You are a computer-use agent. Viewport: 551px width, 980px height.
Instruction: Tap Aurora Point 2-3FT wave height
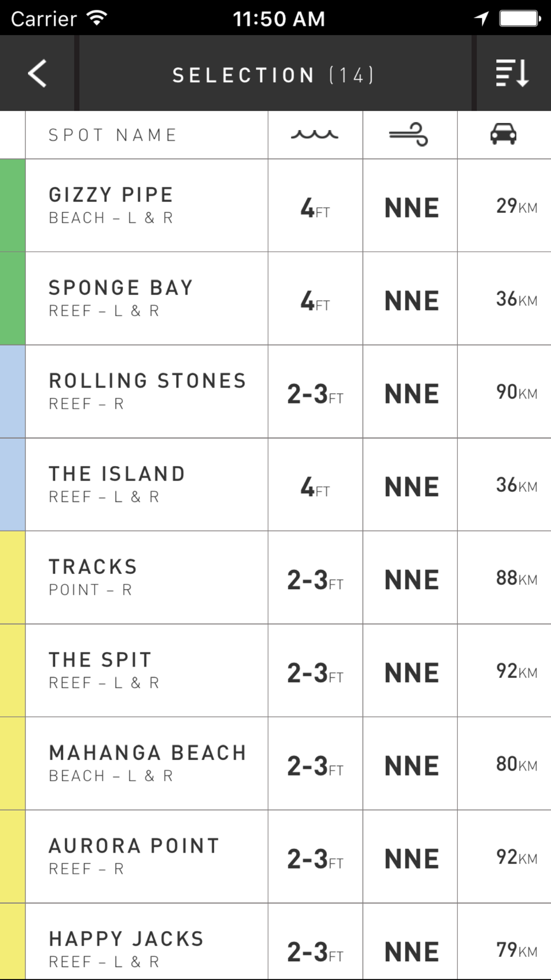pos(315,859)
